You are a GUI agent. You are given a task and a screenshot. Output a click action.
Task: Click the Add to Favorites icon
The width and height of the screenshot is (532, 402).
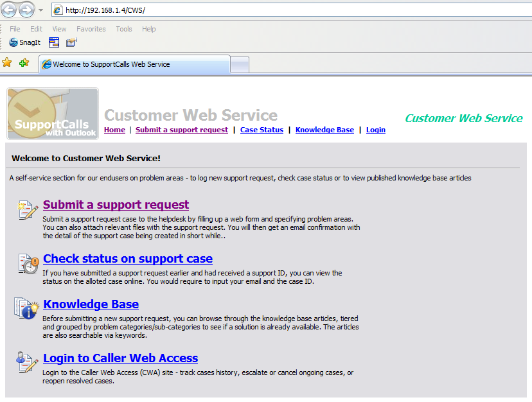[x=24, y=62]
